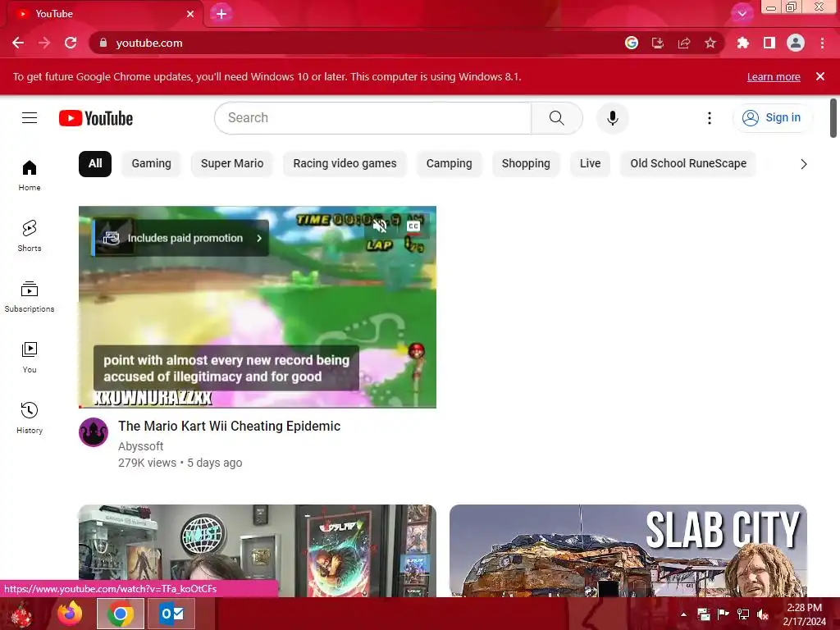Dismiss the Chrome update warning bar
Screen dimensions: 840x630
820,76
